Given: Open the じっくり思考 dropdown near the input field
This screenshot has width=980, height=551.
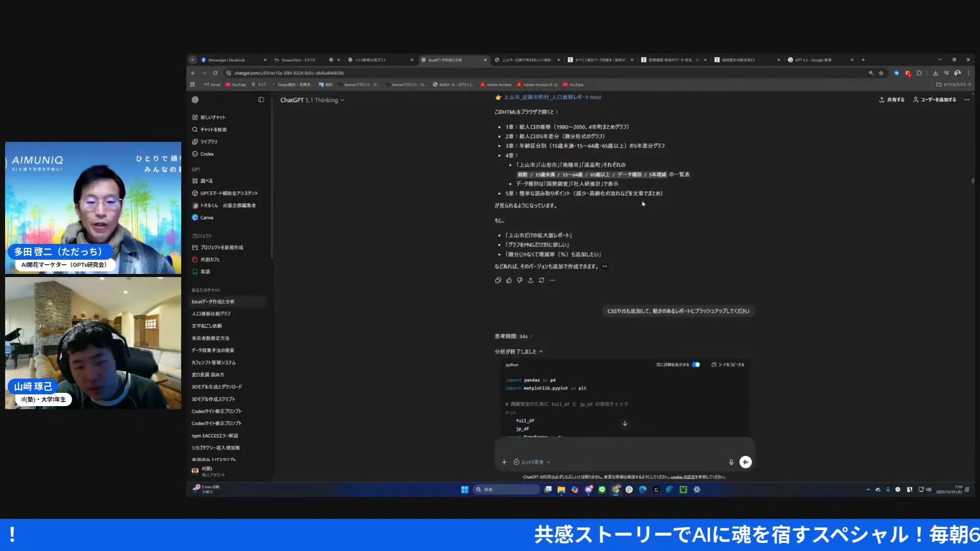Looking at the screenshot, I should (533, 462).
